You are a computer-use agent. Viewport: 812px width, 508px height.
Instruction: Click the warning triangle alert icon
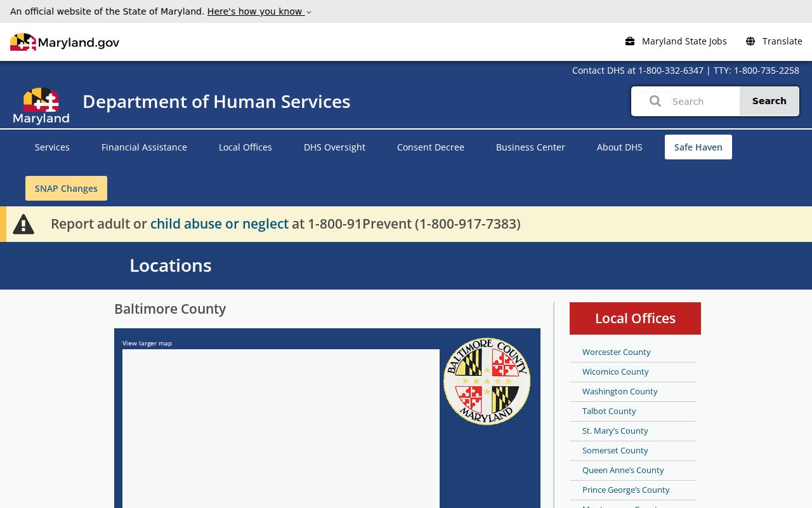click(23, 224)
